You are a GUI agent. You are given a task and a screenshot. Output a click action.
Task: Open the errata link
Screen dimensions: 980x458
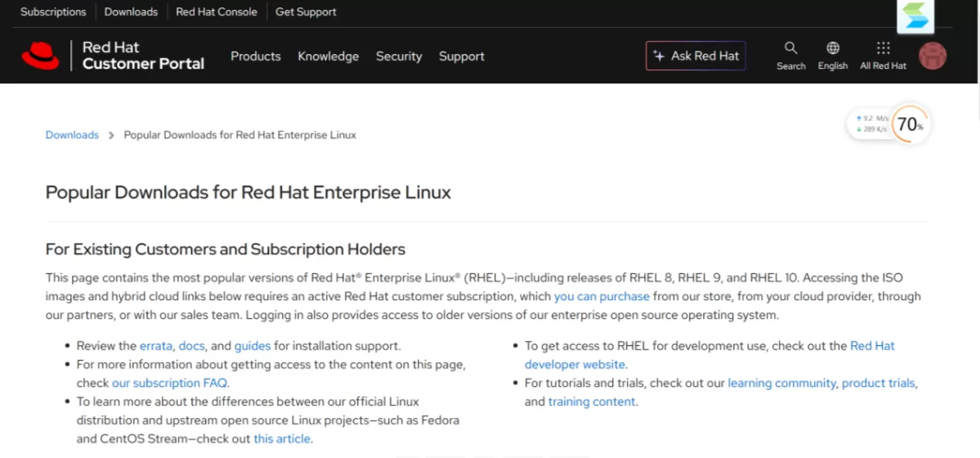(155, 345)
